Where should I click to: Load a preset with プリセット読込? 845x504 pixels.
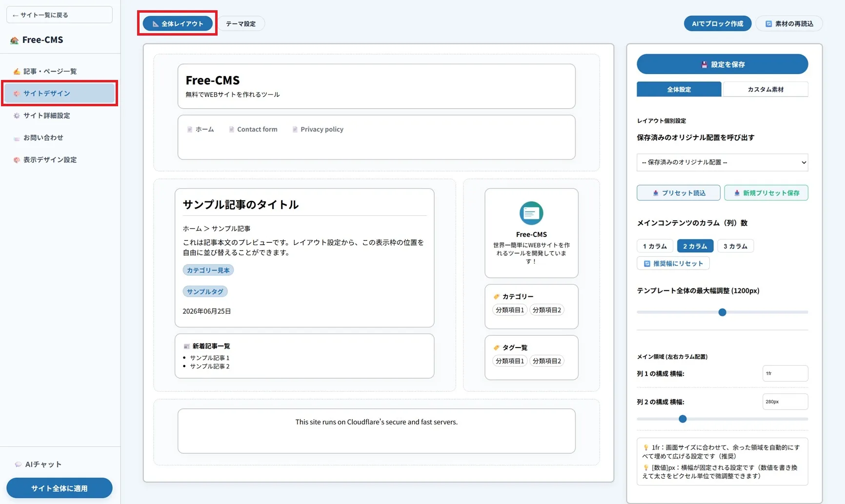[x=678, y=193]
